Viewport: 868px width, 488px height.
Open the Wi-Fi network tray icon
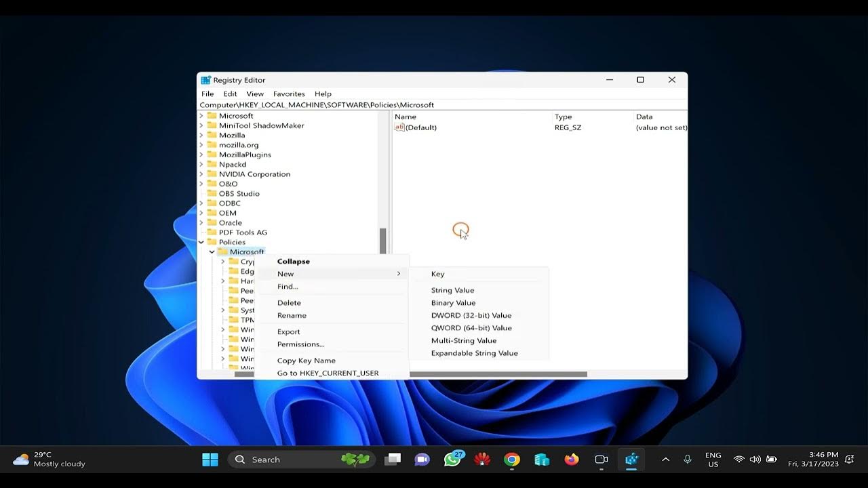(x=739, y=460)
